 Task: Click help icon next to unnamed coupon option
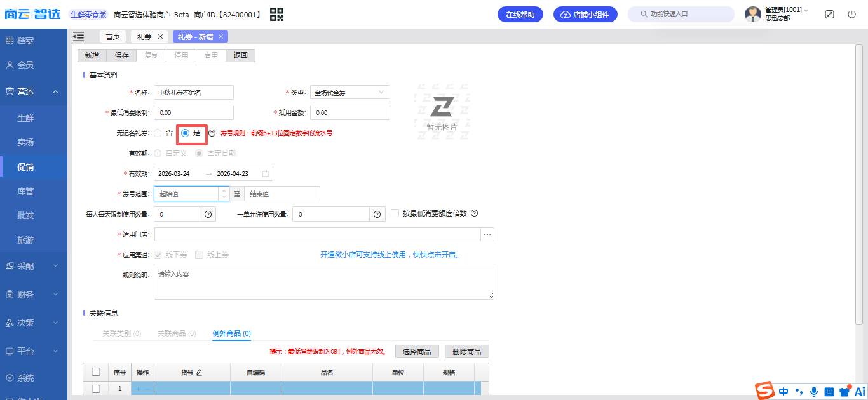(212, 133)
